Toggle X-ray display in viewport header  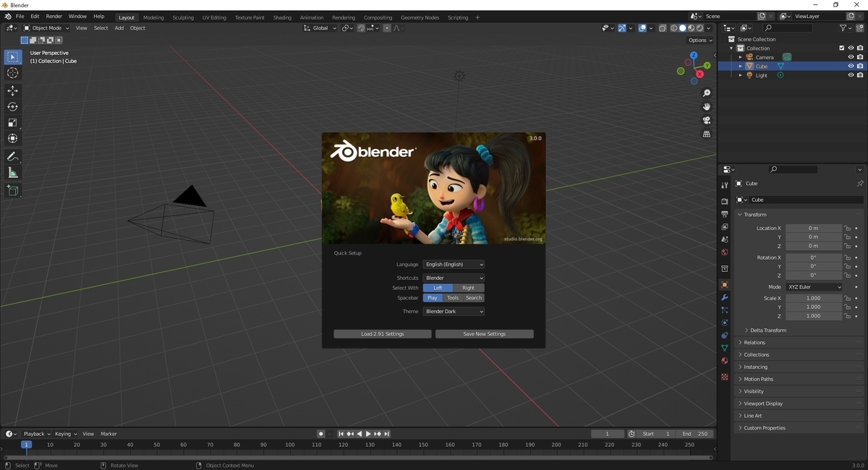[663, 28]
